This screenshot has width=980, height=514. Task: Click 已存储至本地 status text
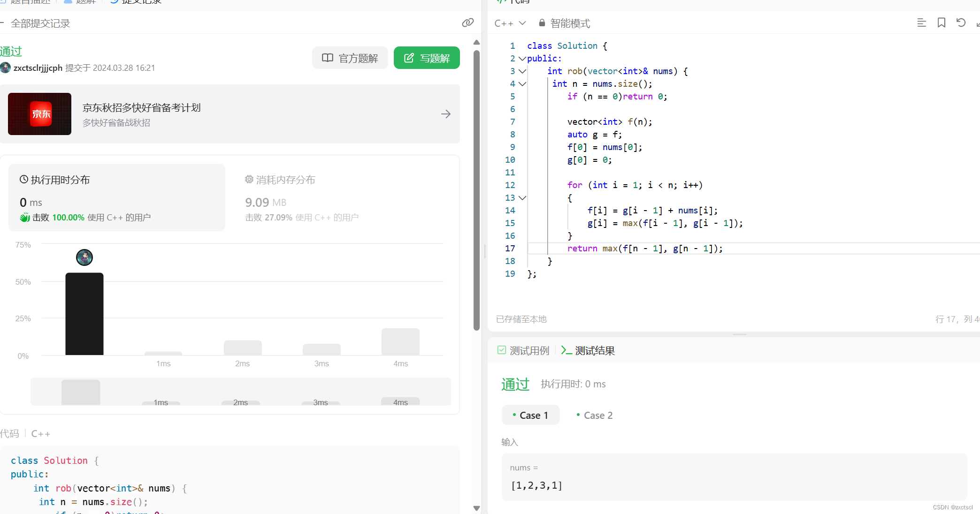point(521,319)
